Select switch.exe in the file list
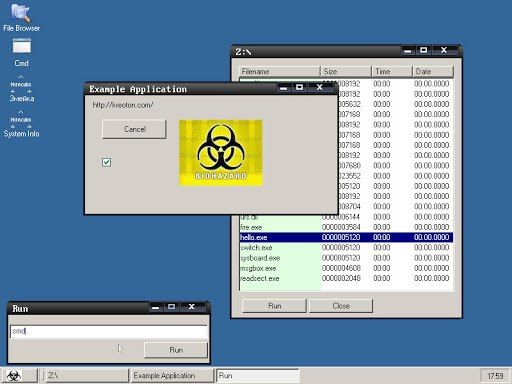512x384 pixels. point(346,248)
